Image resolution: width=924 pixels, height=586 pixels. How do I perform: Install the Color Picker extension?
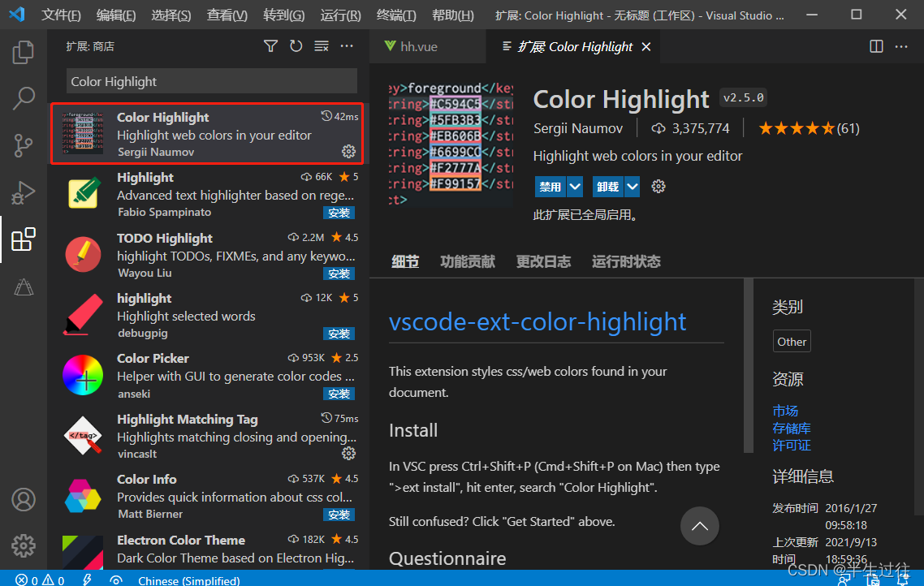pos(339,394)
